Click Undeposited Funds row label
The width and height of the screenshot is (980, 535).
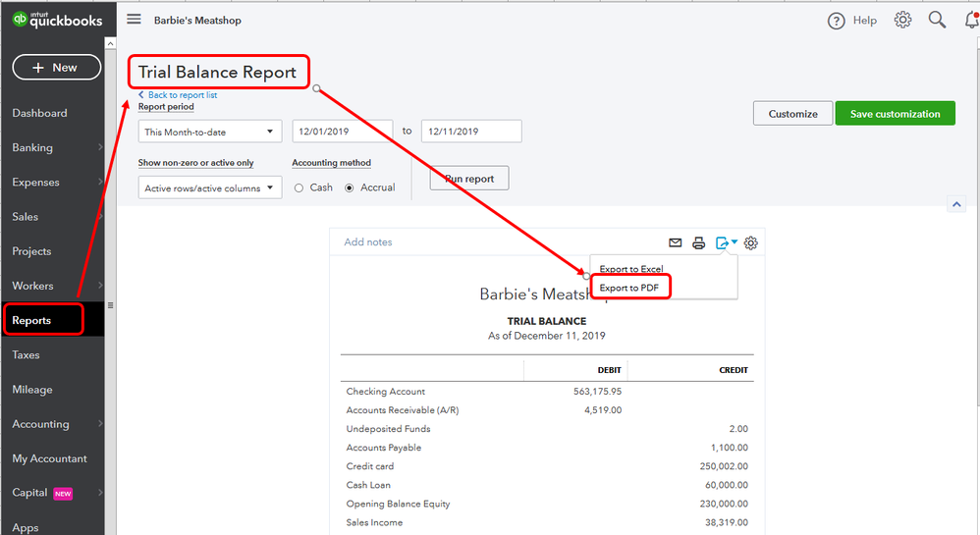388,429
